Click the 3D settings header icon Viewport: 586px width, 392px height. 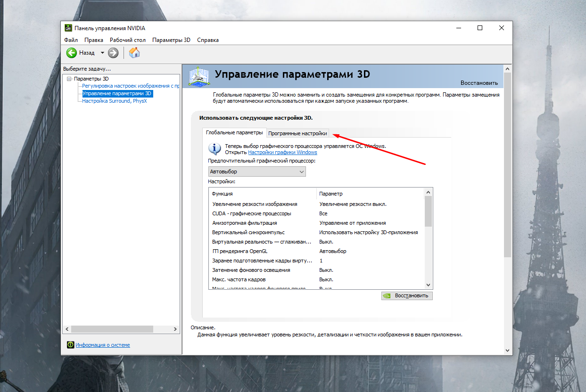click(x=198, y=76)
